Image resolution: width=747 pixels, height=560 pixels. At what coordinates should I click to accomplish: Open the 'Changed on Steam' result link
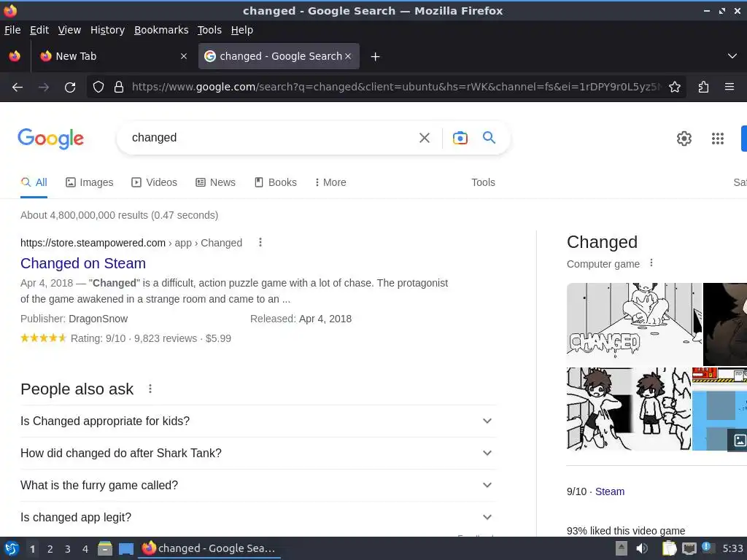tap(83, 263)
